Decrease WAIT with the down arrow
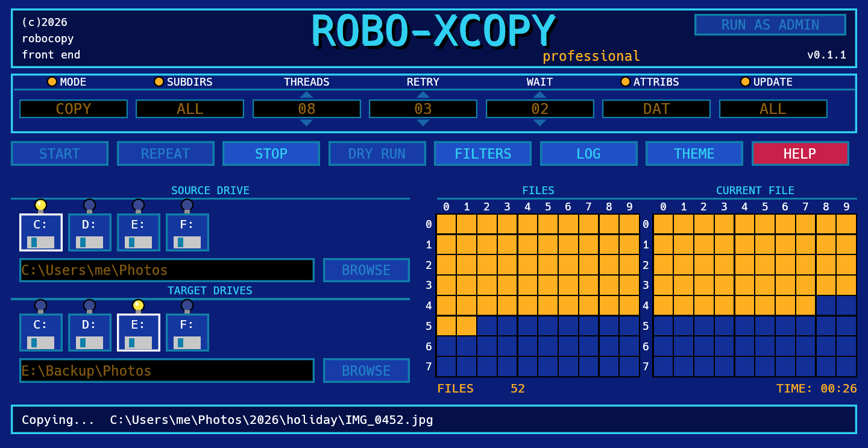The image size is (868, 448). 540,122
